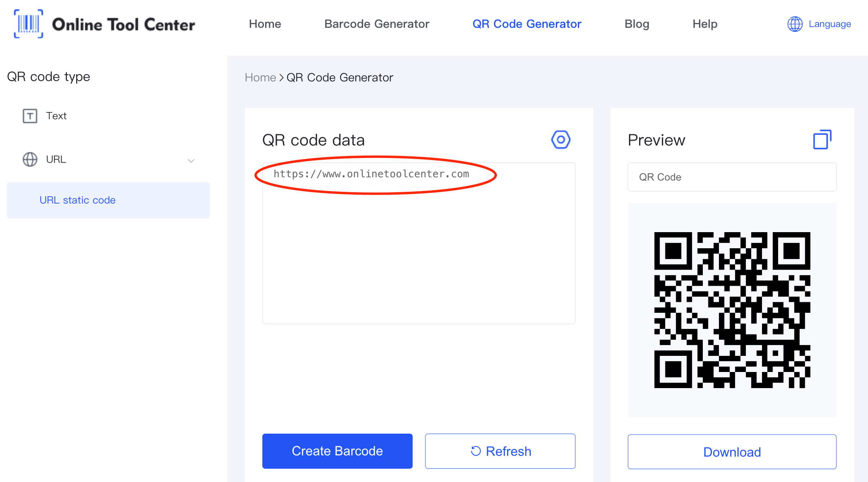Select the Text QR code type icon
Screen dimensions: 868x482
29,116
